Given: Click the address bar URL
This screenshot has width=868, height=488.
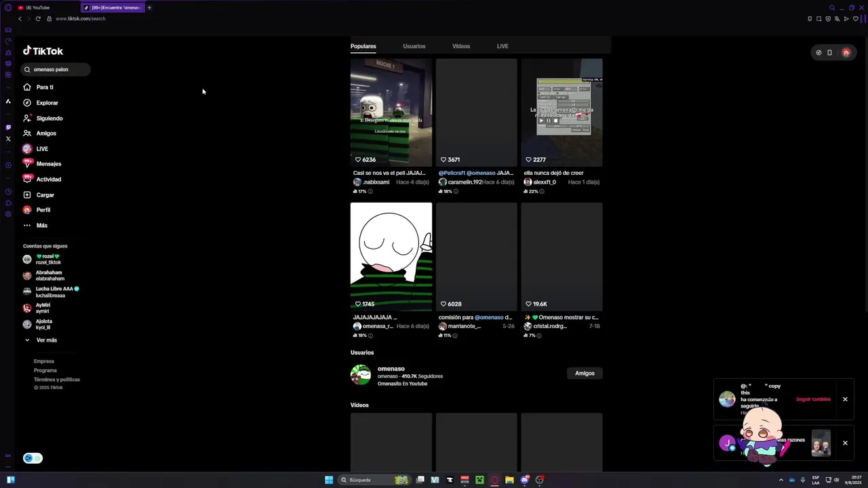Looking at the screenshot, I should (x=81, y=18).
